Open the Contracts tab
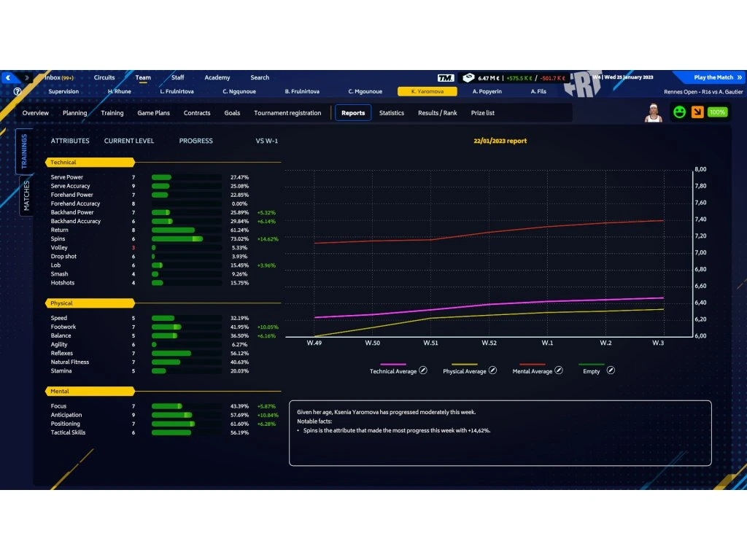Screen dimensions: 747x560 pos(197,113)
